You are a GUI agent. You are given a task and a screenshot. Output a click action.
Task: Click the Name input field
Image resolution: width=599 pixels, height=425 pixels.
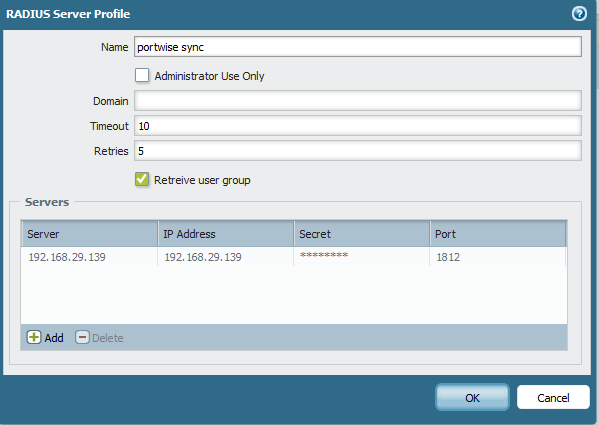click(x=358, y=47)
